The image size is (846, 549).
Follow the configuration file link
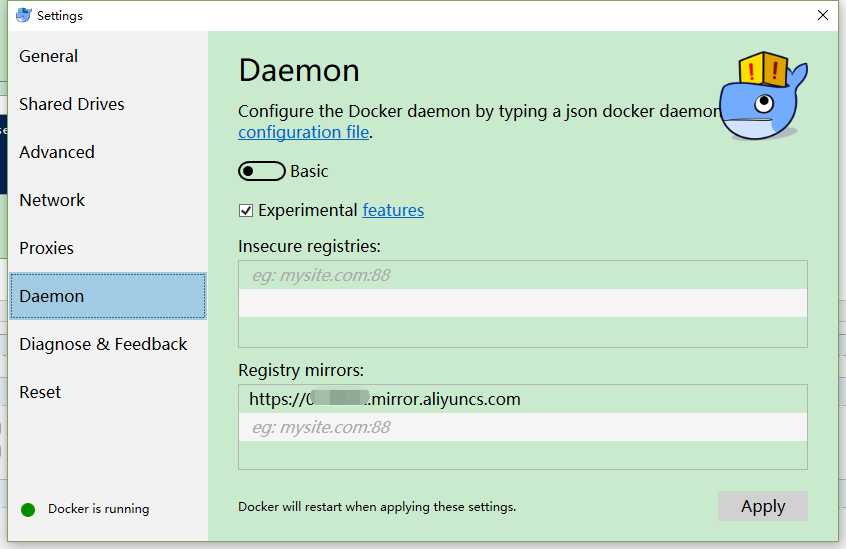[x=304, y=132]
